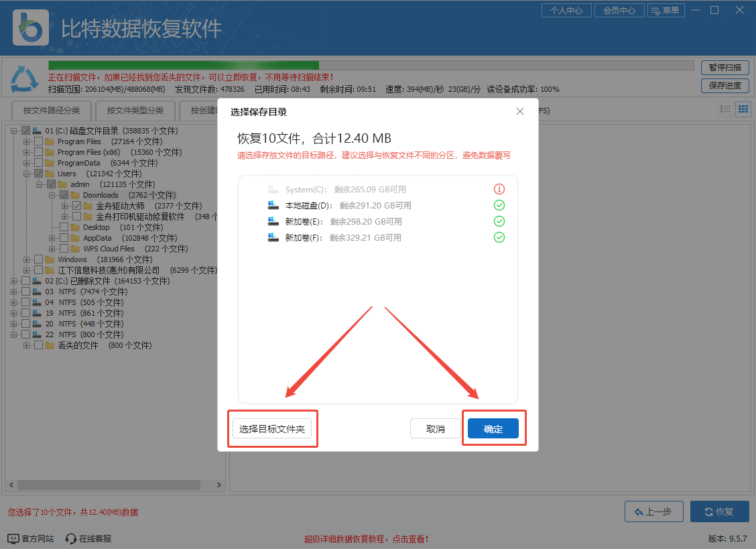Switch to list view icon
Screen dimensions: 756x549
725,109
